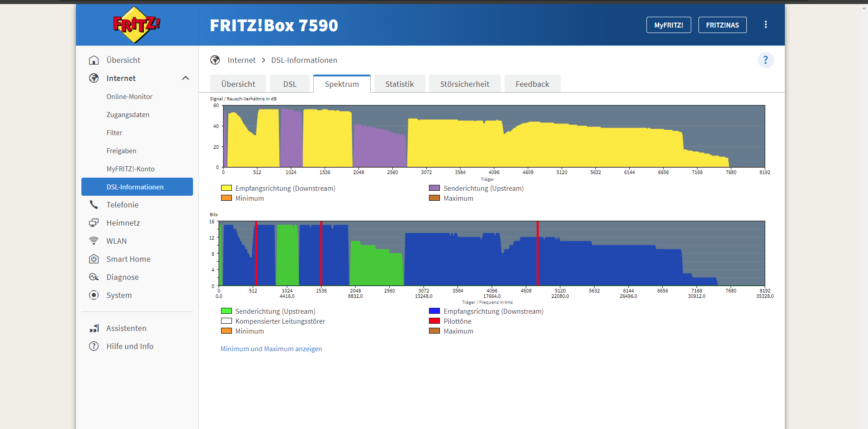This screenshot has width=868, height=429.
Task: Open MyFRITZ!-Konto in sidebar
Action: click(x=131, y=169)
